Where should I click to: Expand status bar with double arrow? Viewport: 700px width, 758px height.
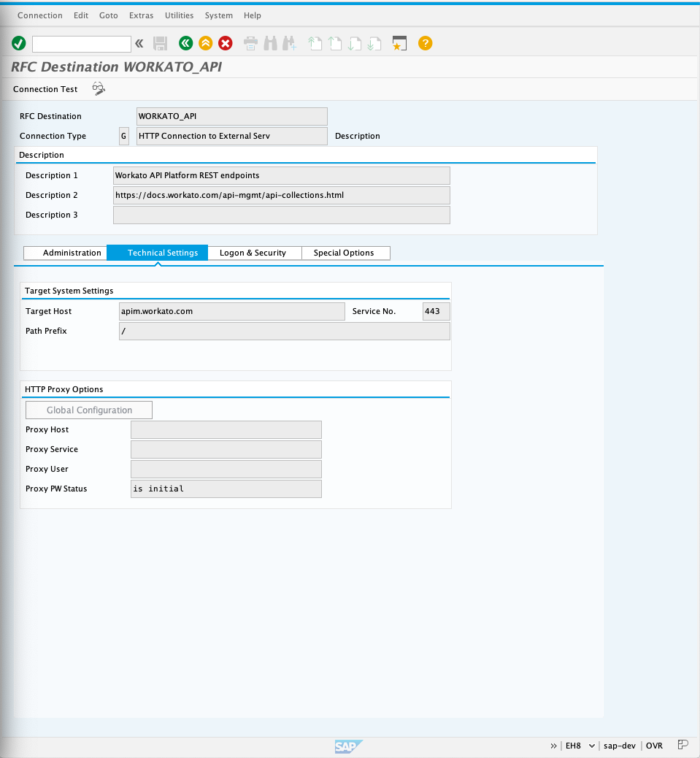(x=554, y=746)
